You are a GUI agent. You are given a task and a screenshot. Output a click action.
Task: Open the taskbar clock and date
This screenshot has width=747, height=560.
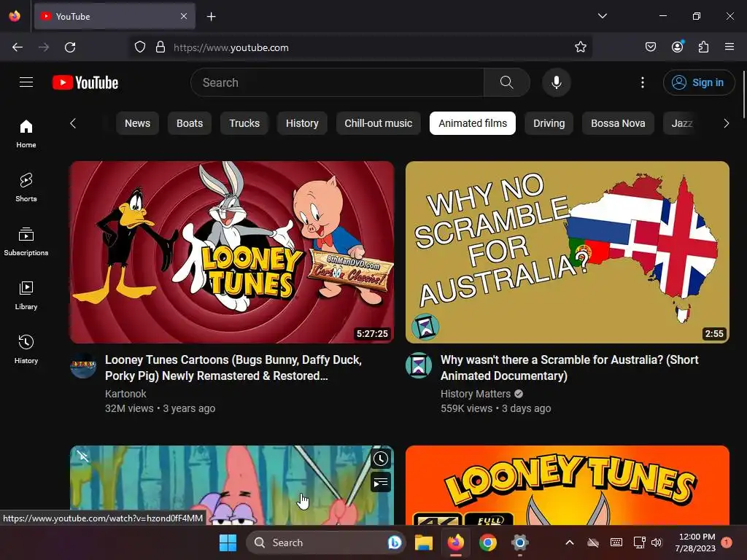[695, 542]
